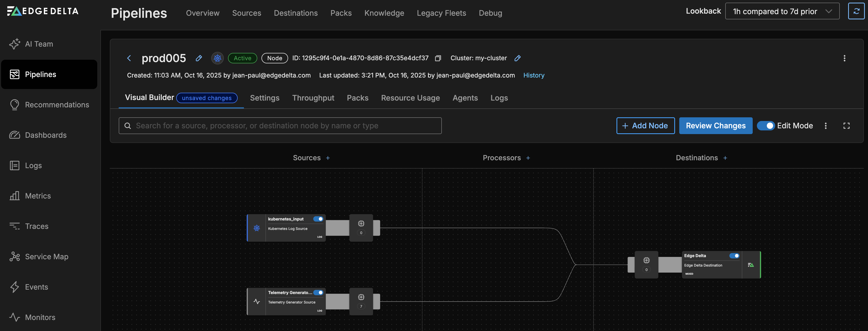
Task: Enter fullscreen canvas view
Action: [x=846, y=126]
